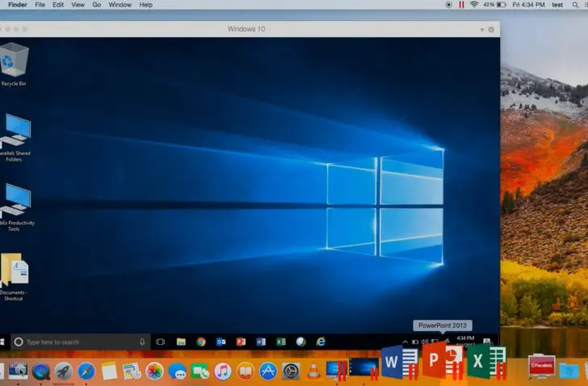Viewport: 588px width, 386px height.
Task: Click the screen recording icon in the menu bar
Action: tap(448, 5)
